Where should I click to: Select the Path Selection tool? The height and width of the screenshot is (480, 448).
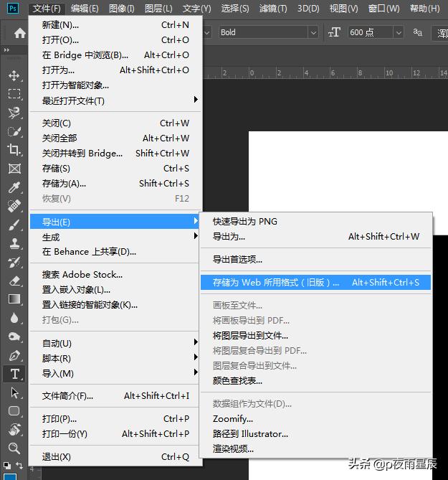[x=14, y=392]
